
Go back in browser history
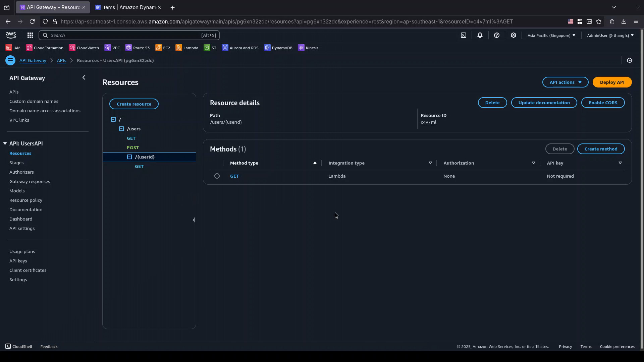pyautogui.click(x=8, y=21)
